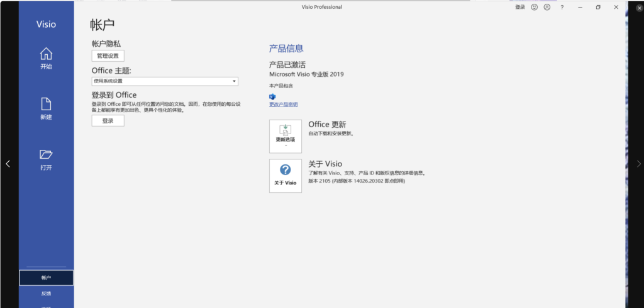
Task: Select the 反馈 sidebar item
Action: [x=46, y=294]
